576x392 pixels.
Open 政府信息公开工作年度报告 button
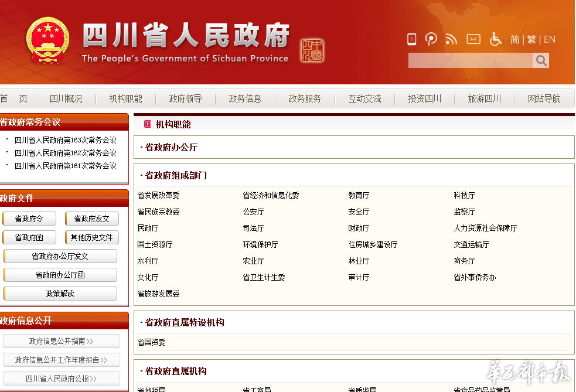(62, 360)
